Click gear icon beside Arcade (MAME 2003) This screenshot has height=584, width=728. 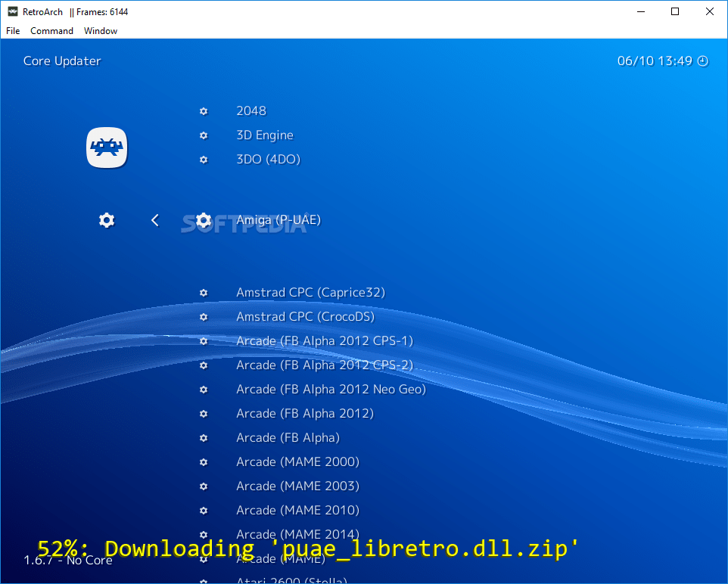[204, 486]
